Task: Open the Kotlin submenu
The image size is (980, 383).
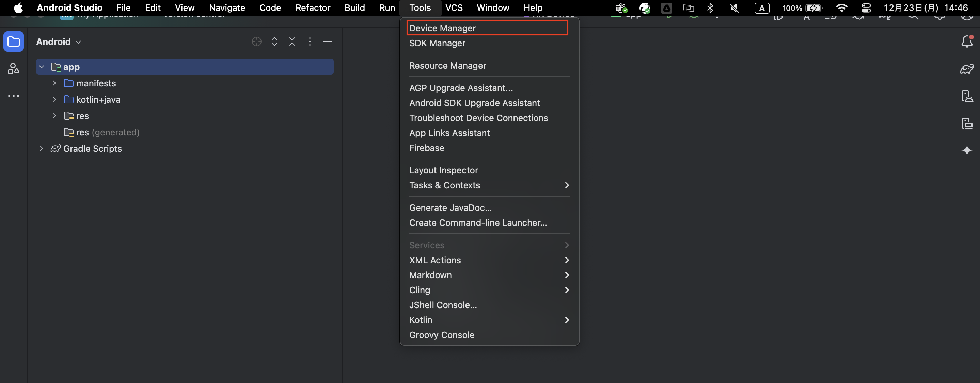Action: pyautogui.click(x=489, y=320)
